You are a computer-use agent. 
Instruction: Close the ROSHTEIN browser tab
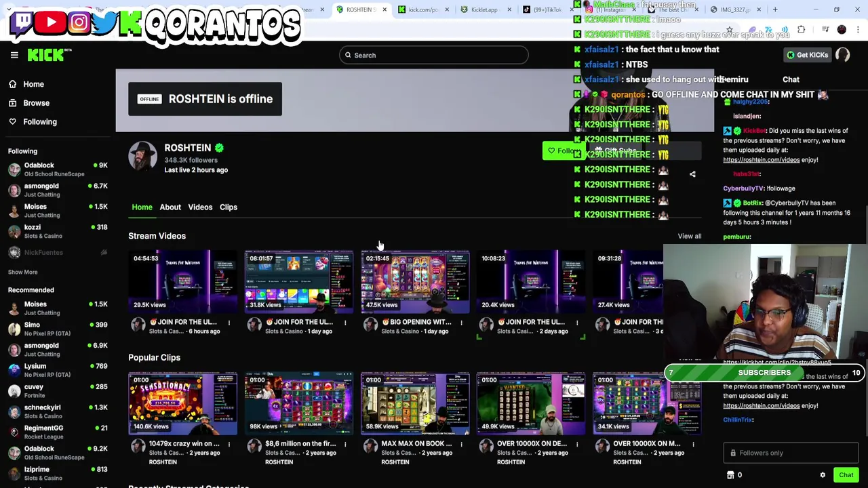(384, 9)
